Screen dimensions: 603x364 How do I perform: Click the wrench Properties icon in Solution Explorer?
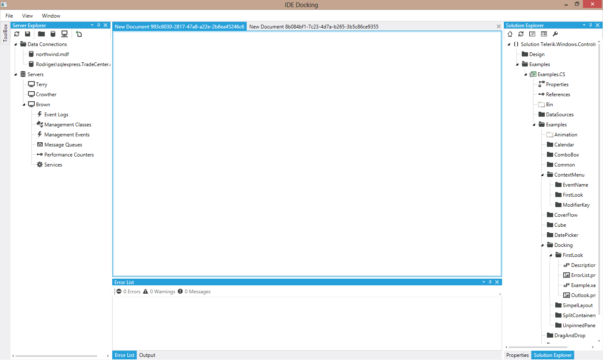[x=555, y=34]
